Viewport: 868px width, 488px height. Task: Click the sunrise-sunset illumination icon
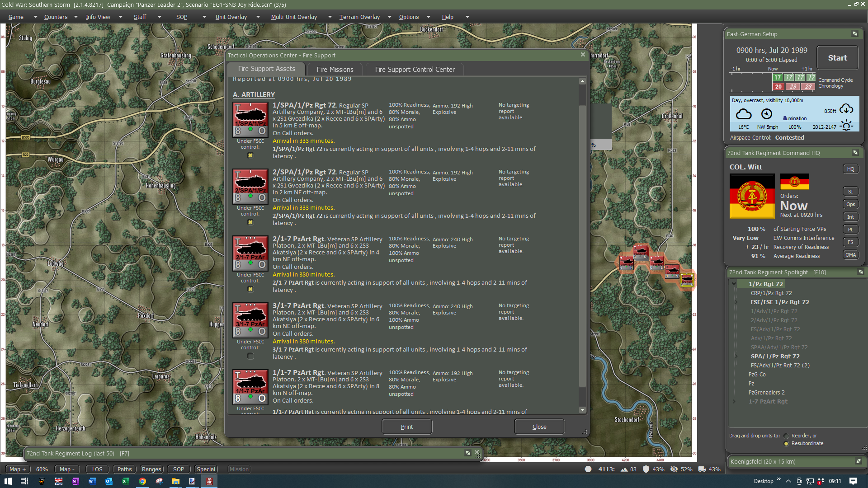click(846, 125)
